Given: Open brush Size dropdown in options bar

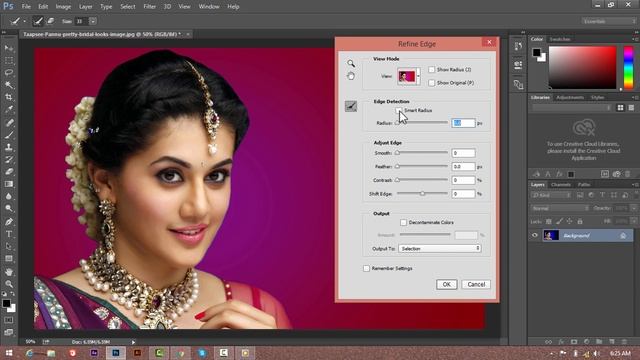Looking at the screenshot, I should (93, 21).
